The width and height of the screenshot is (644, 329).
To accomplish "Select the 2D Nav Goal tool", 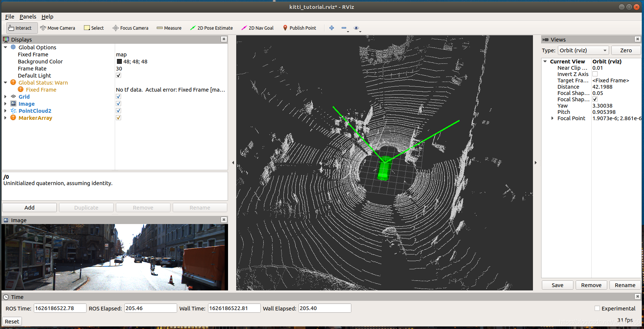I will [x=257, y=28].
